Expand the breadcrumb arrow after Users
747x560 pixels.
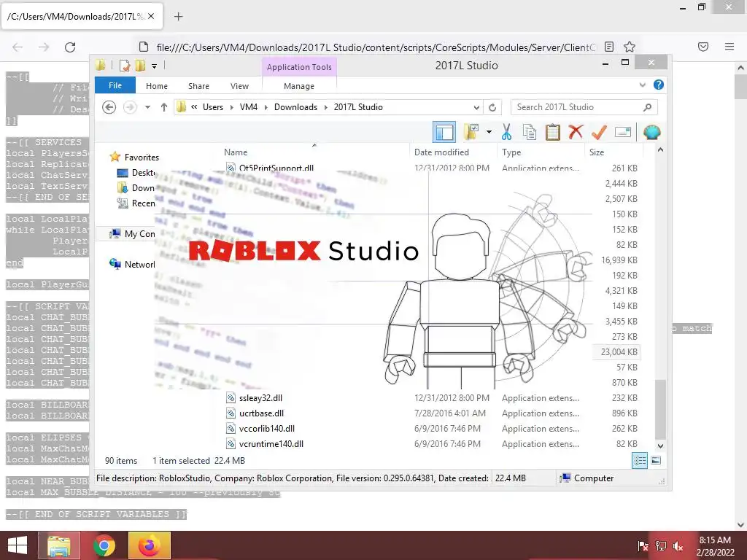pyautogui.click(x=231, y=107)
